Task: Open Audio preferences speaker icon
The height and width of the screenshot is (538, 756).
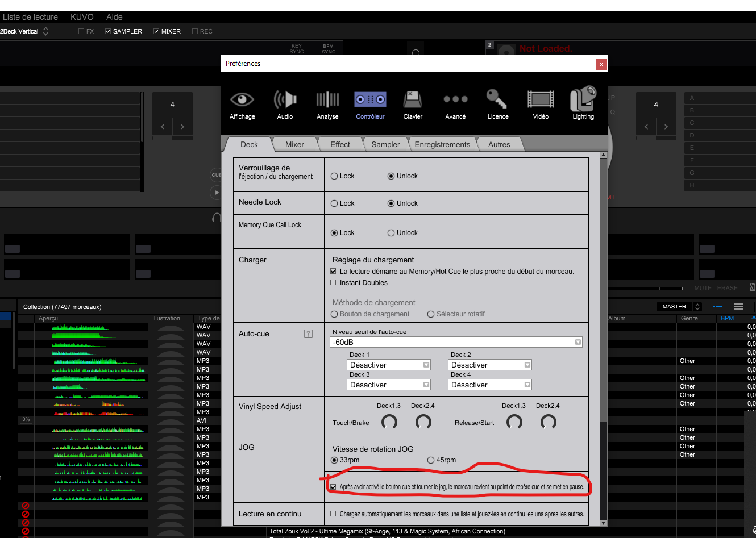Action: 285,101
